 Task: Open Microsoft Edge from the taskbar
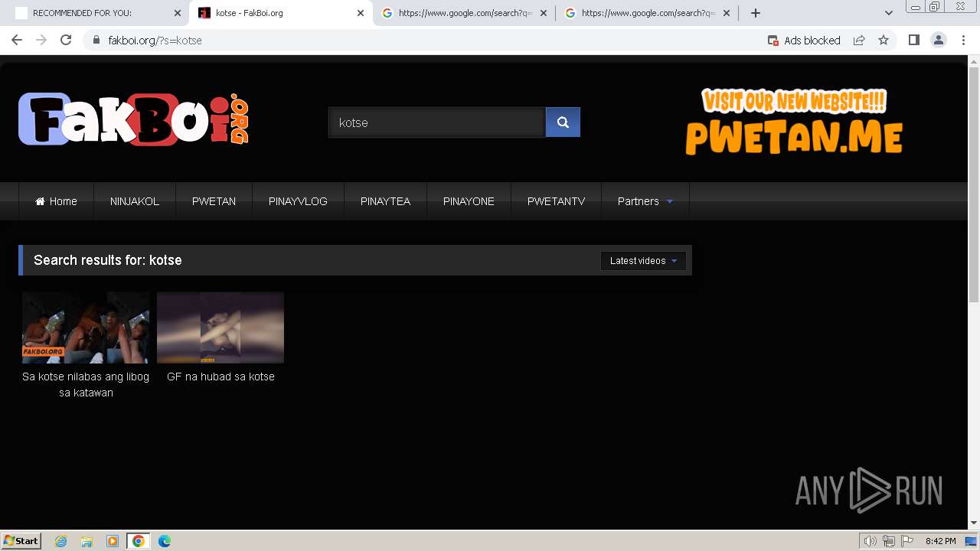(165, 541)
